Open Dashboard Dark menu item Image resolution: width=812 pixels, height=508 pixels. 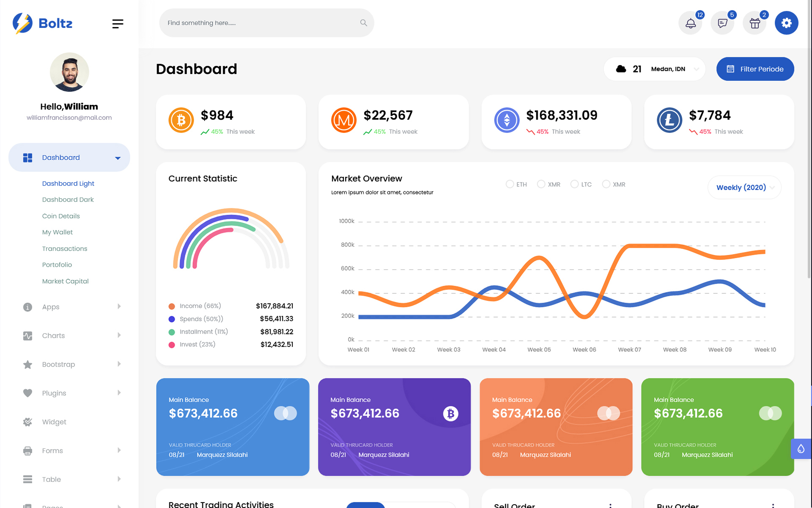[x=68, y=200]
